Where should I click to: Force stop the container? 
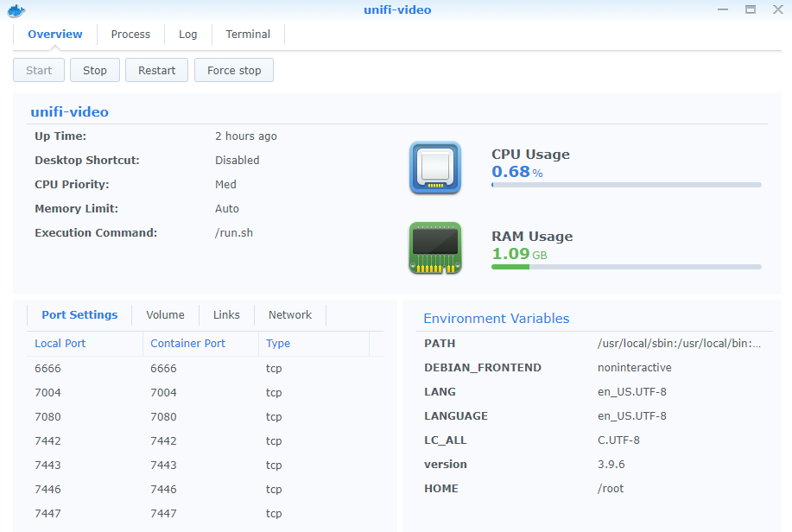(x=233, y=71)
